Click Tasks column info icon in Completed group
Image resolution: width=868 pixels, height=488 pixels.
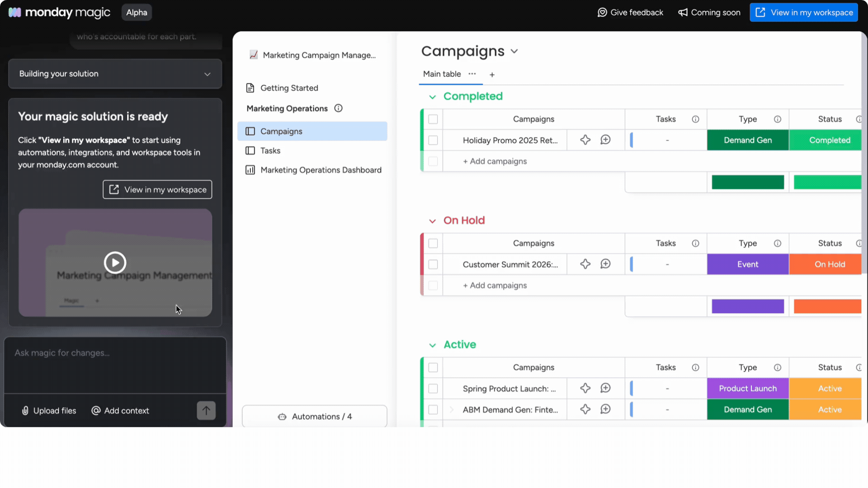(695, 119)
